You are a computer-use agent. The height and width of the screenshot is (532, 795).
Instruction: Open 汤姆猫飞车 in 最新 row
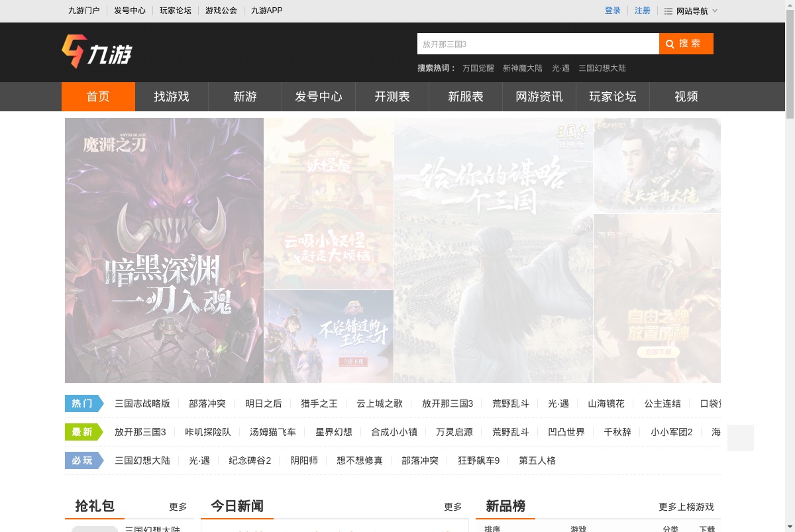[273, 432]
